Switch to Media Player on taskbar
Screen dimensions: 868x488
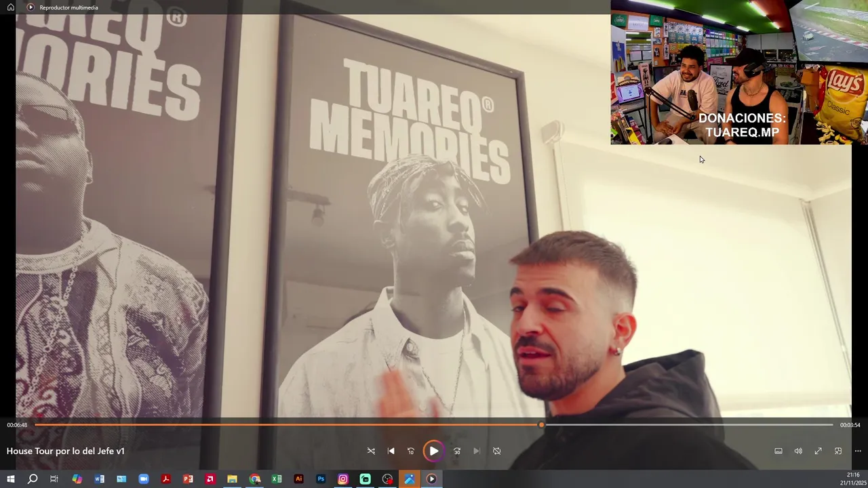[x=431, y=479]
